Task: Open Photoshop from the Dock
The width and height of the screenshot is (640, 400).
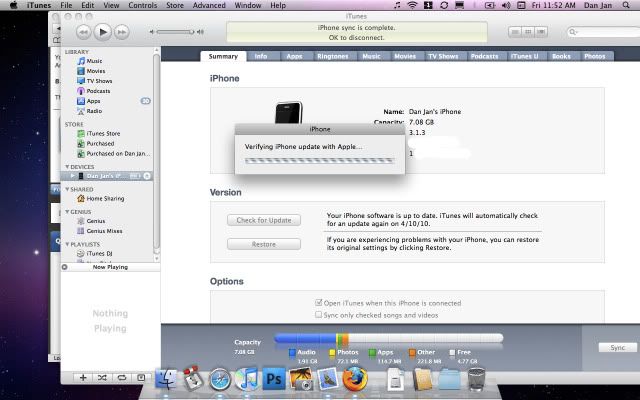Action: click(x=273, y=379)
